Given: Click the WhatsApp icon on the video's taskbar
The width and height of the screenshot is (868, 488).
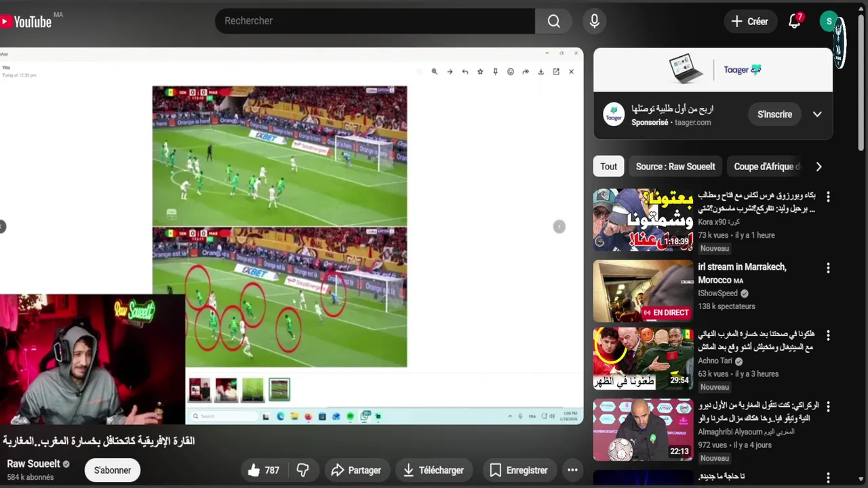Looking at the screenshot, I should click(x=366, y=416).
